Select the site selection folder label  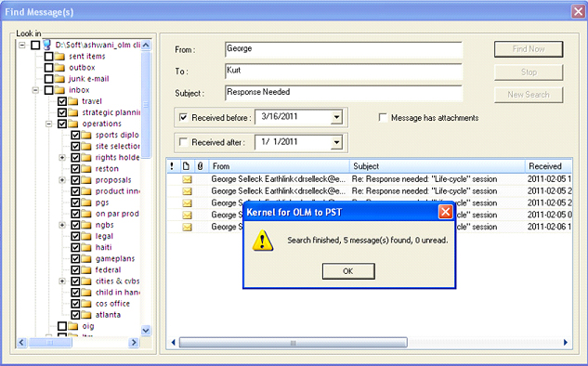pos(117,146)
